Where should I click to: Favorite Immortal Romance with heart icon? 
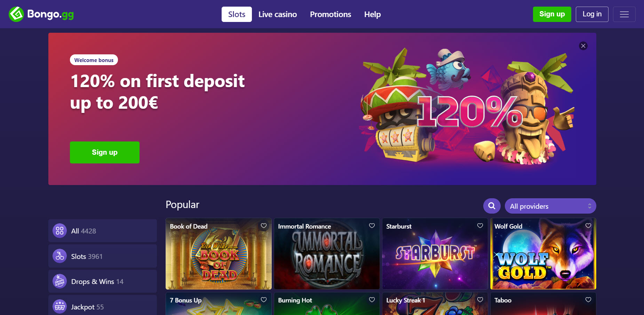372,226
